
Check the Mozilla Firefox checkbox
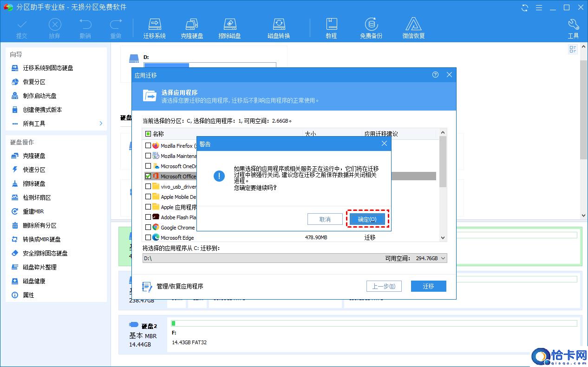click(148, 145)
